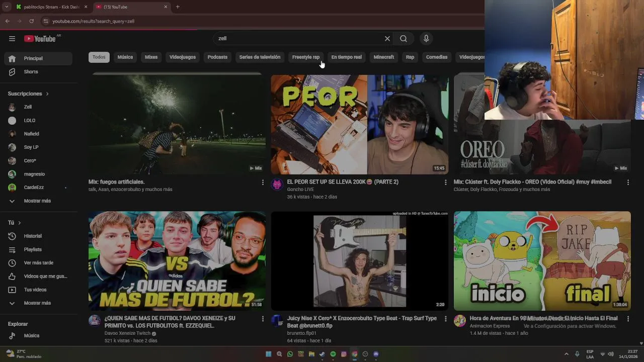Select the Freestyle rap chip
Image resolution: width=644 pixels, height=362 pixels.
tap(306, 57)
